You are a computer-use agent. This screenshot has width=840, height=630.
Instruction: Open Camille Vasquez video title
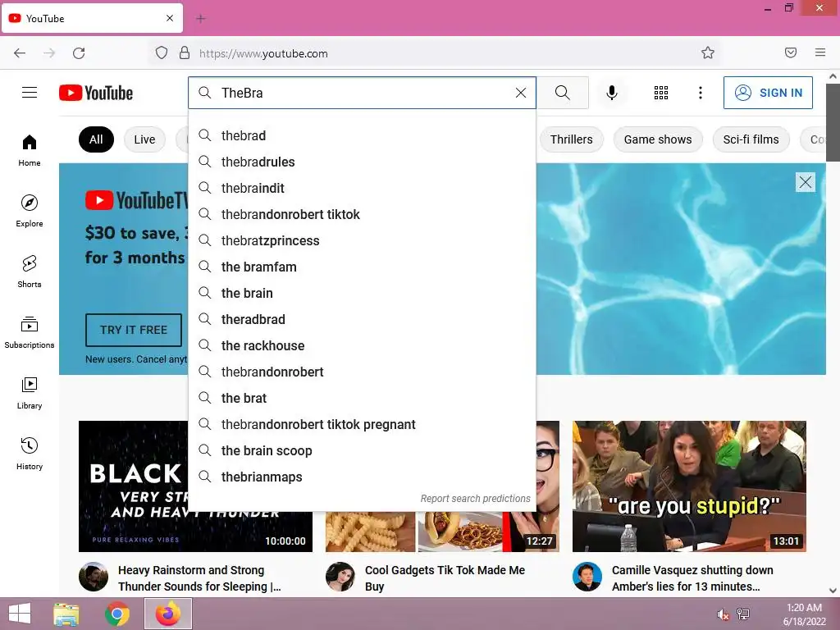pyautogui.click(x=692, y=578)
